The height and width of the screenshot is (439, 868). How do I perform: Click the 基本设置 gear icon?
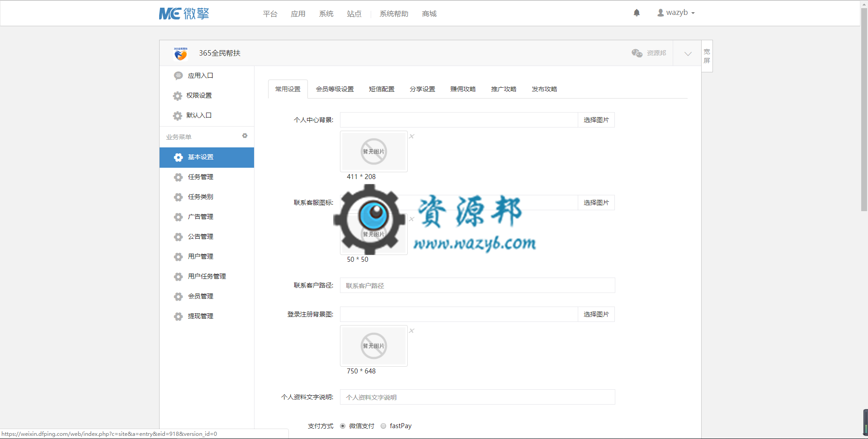[178, 157]
